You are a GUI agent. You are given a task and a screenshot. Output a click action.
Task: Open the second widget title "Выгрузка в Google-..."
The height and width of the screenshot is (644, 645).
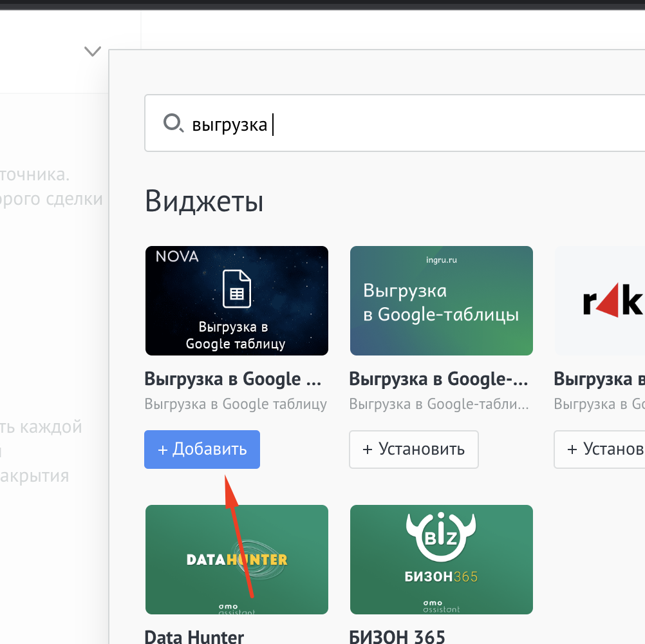point(438,379)
